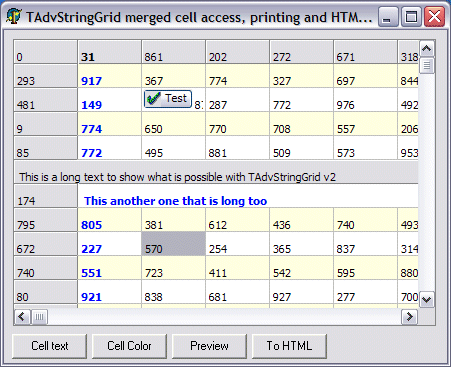Select the header cell 272
This screenshot has width=451, height=367.
point(302,52)
